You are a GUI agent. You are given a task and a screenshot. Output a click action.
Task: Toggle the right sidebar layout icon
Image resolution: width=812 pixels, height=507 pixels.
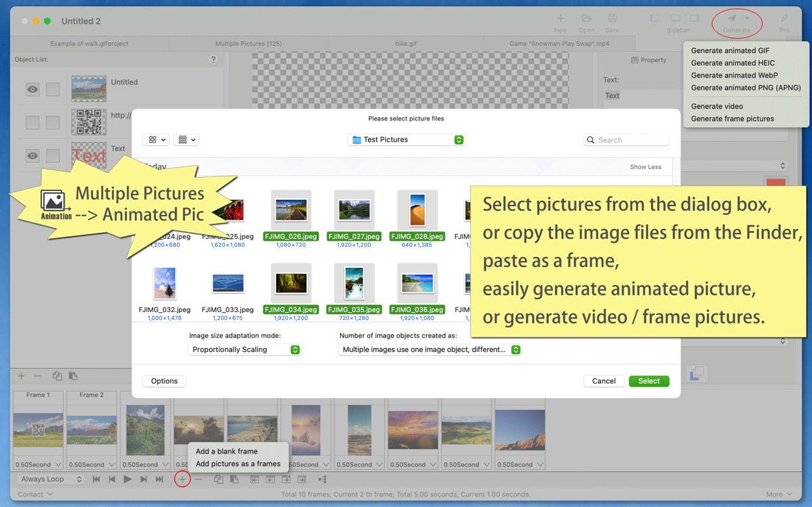(x=694, y=19)
